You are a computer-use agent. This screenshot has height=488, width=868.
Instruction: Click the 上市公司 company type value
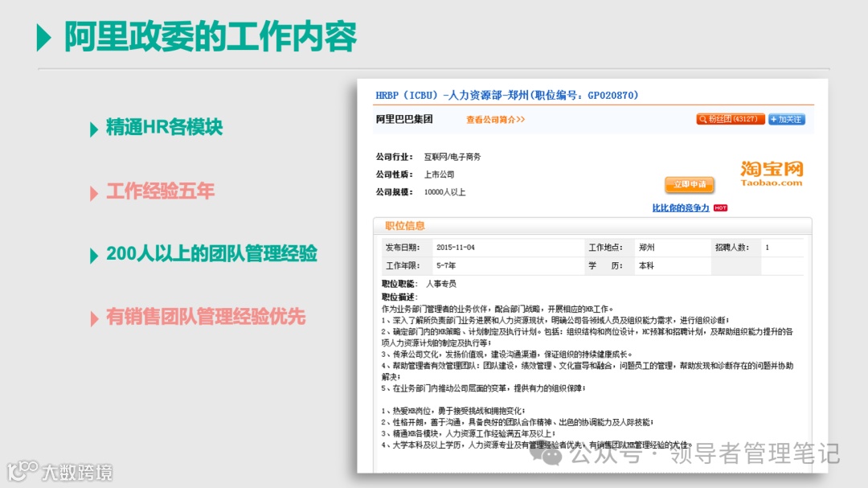439,174
